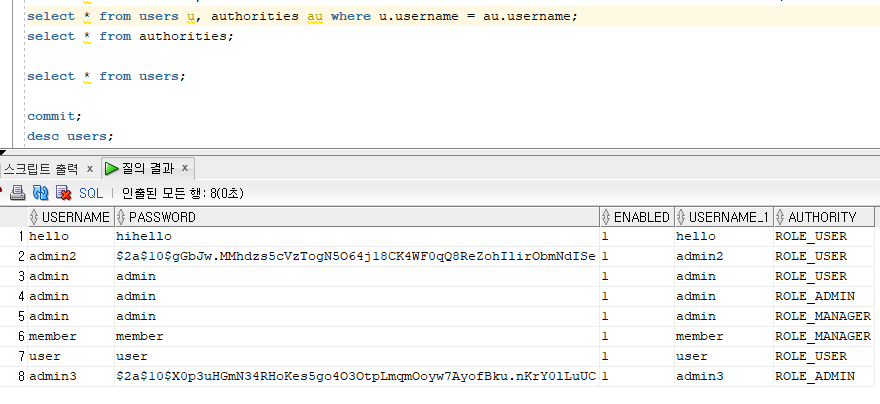Click the SQL link in the result toolbar

pyautogui.click(x=91, y=194)
